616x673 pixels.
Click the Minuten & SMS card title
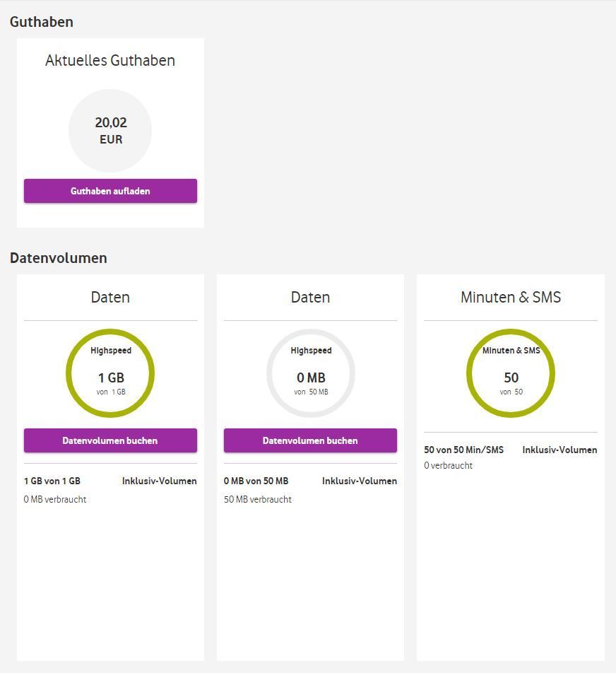[511, 297]
